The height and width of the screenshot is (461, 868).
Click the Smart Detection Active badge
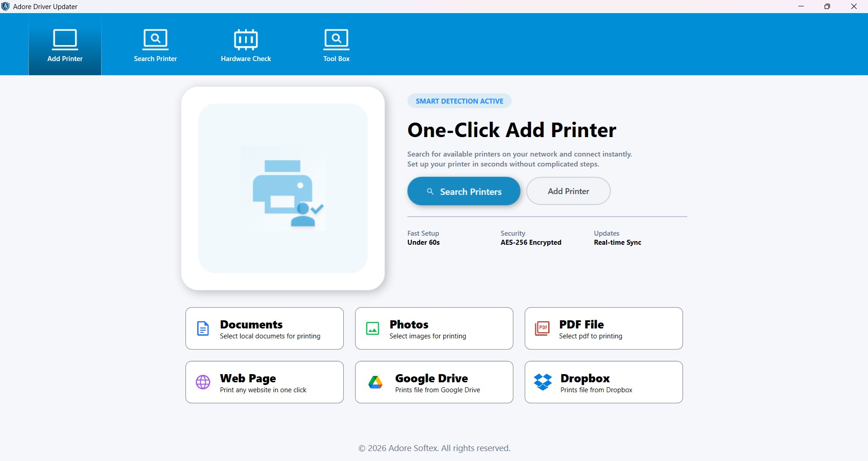460,101
